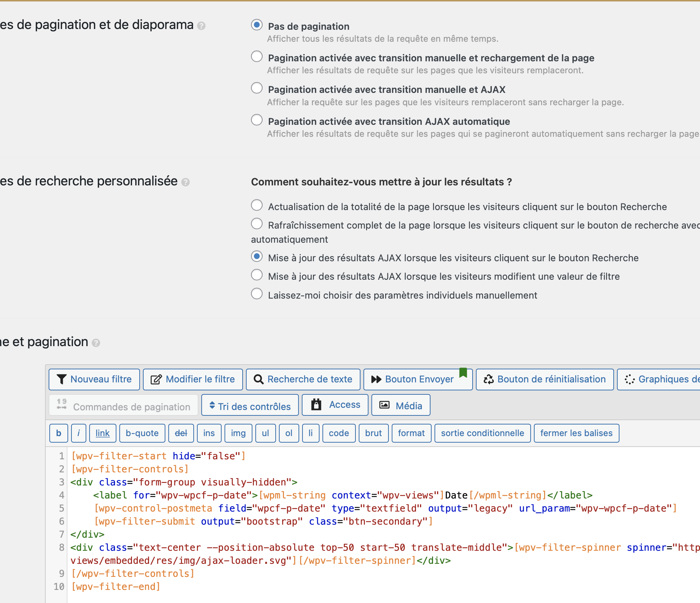This screenshot has width=700, height=603.
Task: Click the magnifier icon on Recherche de texte
Action: (x=259, y=380)
